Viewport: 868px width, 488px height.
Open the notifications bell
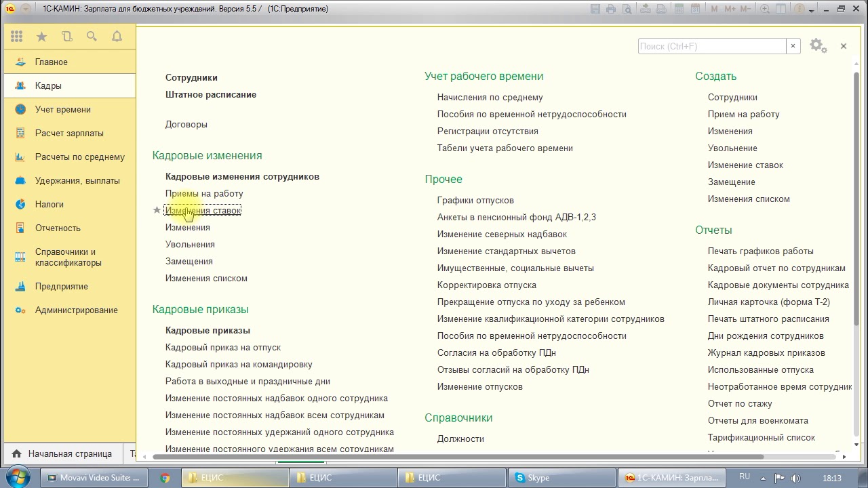click(x=117, y=37)
